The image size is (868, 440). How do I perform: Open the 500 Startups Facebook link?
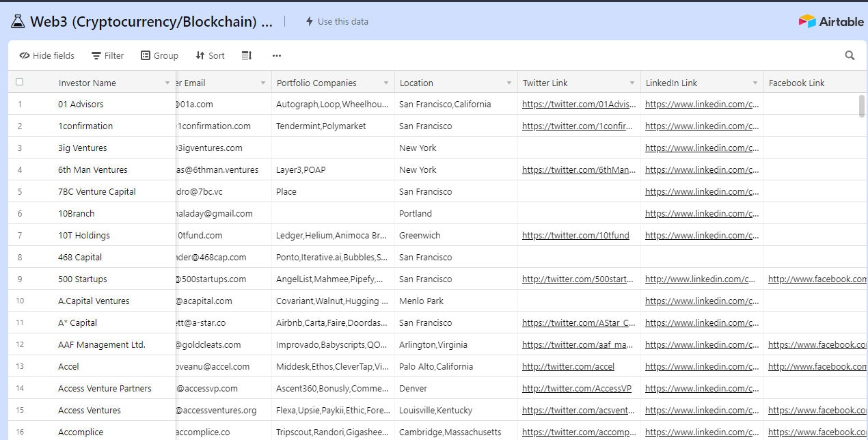click(817, 279)
